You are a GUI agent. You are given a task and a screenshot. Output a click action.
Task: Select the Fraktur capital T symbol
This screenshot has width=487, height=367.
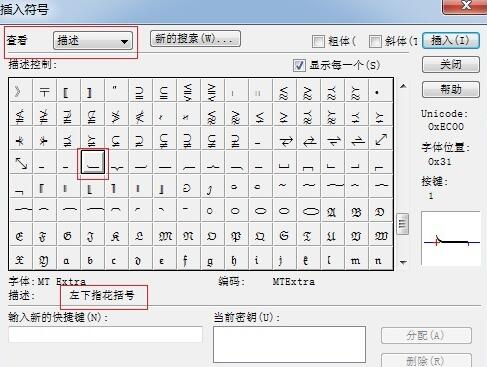coord(309,235)
